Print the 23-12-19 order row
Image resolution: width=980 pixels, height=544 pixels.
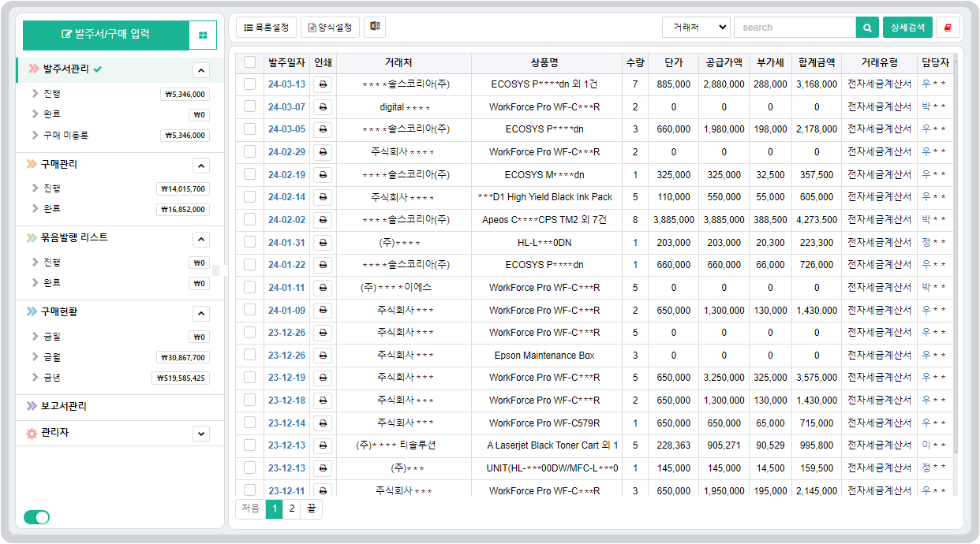pos(323,378)
